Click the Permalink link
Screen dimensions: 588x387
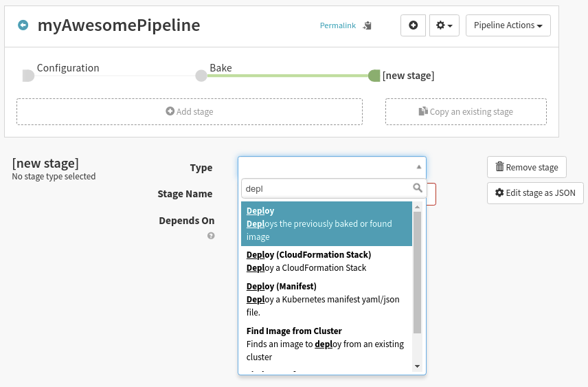click(338, 25)
